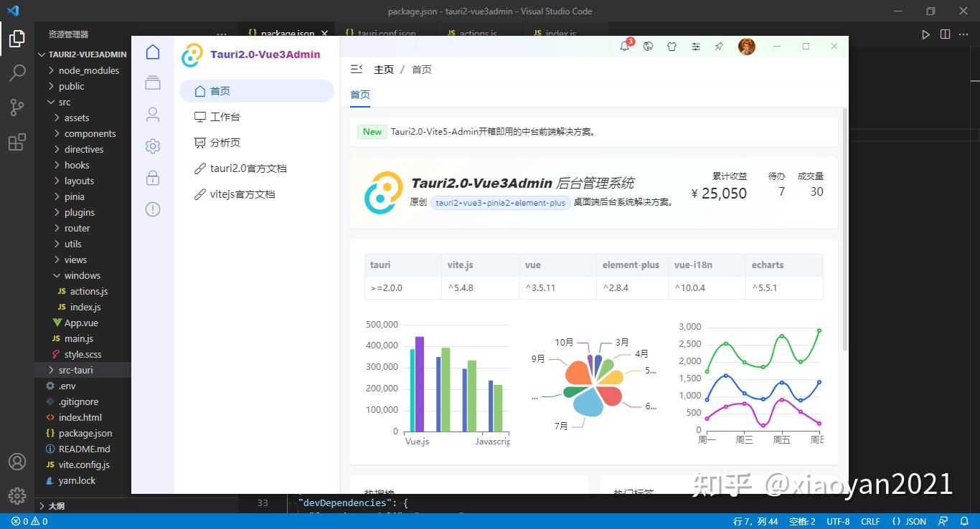Click the Tauri logo above the menu
The image size is (980, 529).
click(x=192, y=54)
